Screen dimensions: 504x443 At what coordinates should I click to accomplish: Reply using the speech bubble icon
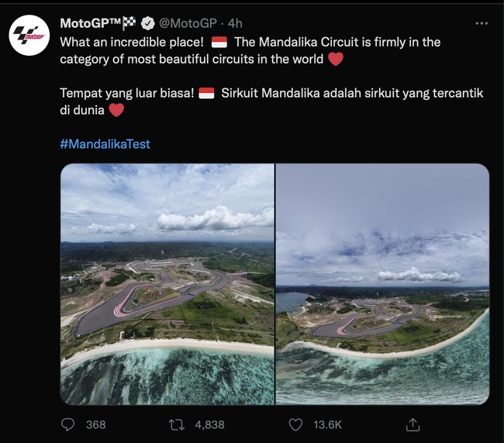pyautogui.click(x=68, y=424)
